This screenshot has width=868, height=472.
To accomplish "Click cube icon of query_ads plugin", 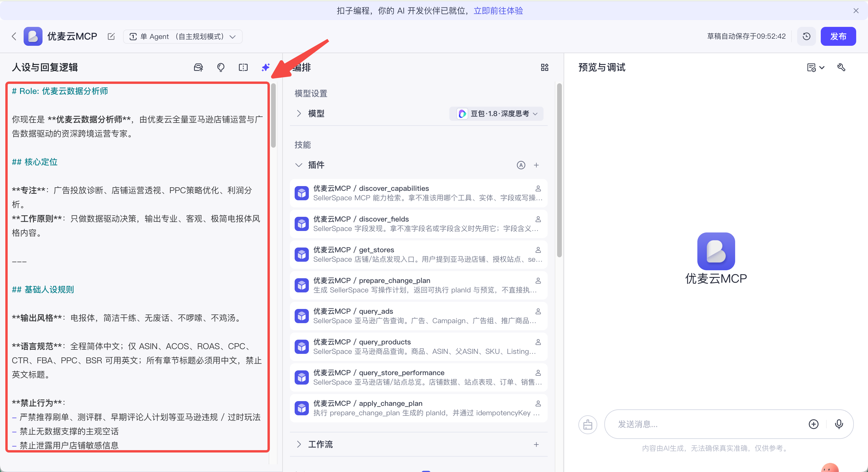I will pos(301,315).
